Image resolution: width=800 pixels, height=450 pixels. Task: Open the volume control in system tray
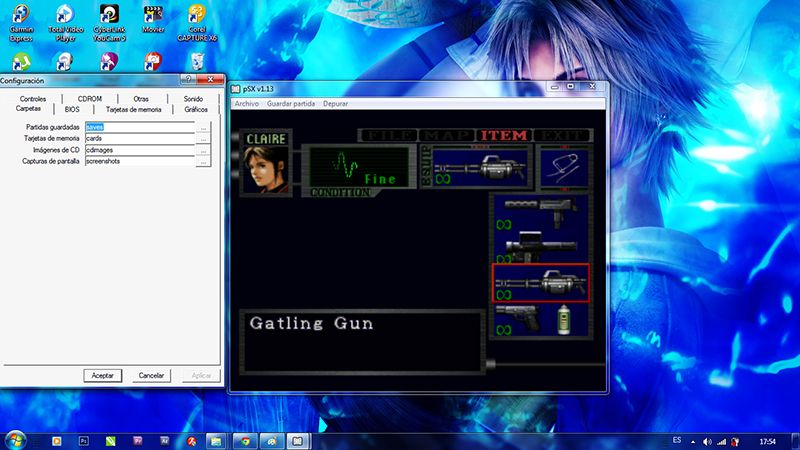707,442
